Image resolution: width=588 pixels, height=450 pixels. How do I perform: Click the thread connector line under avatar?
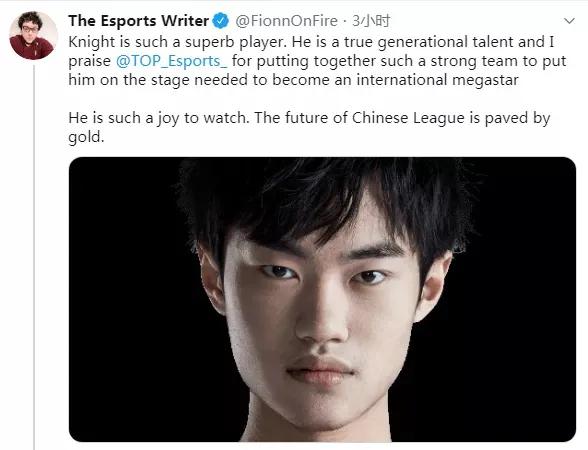[34, 257]
